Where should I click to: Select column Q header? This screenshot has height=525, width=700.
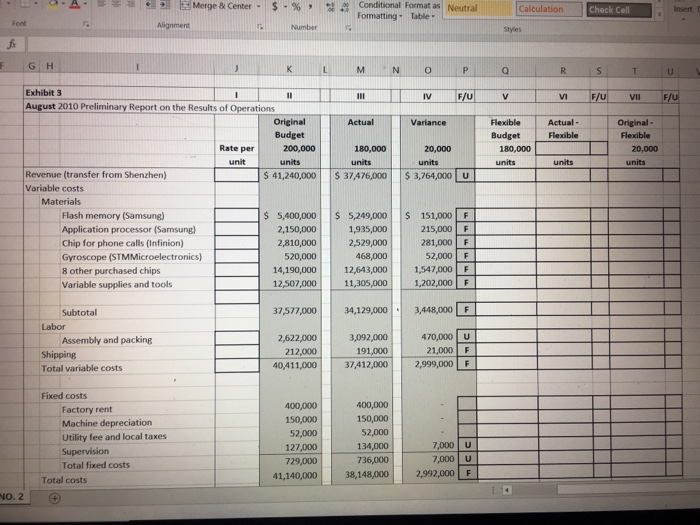505,71
